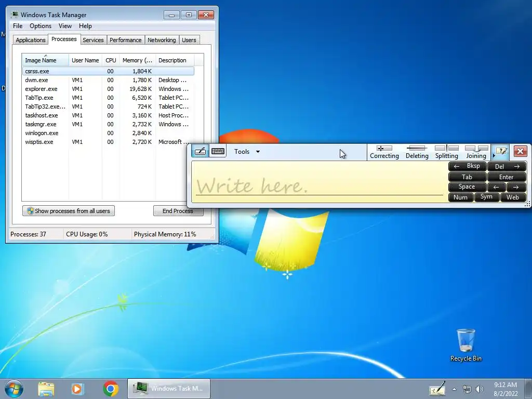532x399 pixels.
Task: Select the dwm.exe process
Action: [108, 80]
